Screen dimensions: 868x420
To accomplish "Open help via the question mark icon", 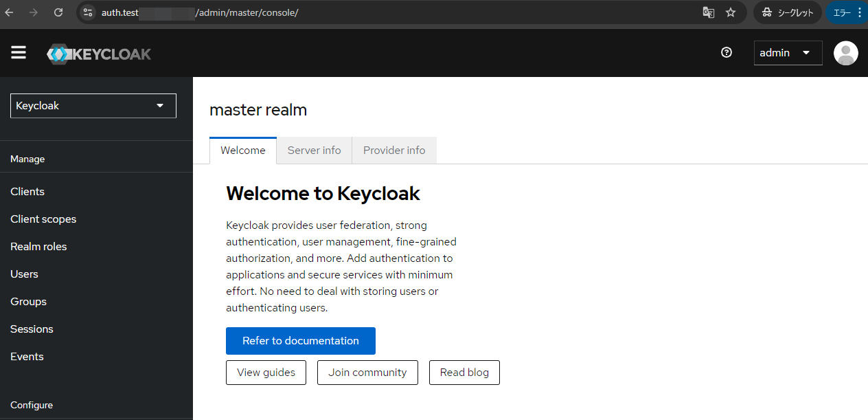I will tap(726, 52).
